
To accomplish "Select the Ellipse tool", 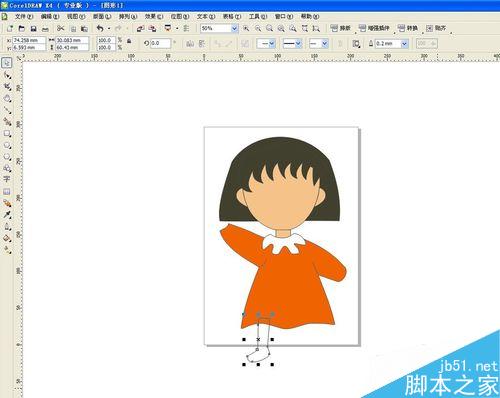I will [7, 145].
